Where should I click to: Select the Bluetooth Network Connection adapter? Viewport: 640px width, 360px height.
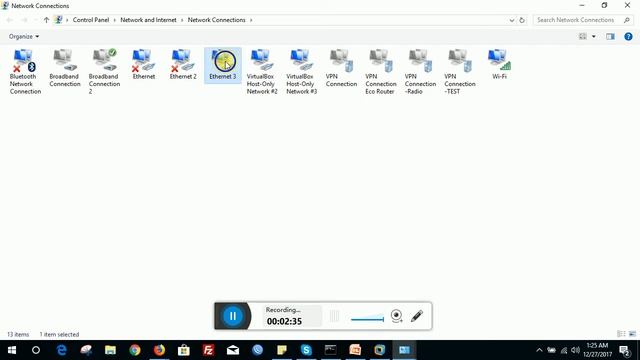(x=24, y=72)
